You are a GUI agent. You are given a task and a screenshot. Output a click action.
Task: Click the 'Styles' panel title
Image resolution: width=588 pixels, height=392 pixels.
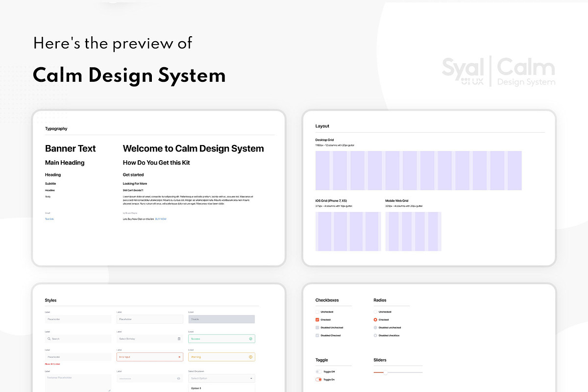(50, 300)
